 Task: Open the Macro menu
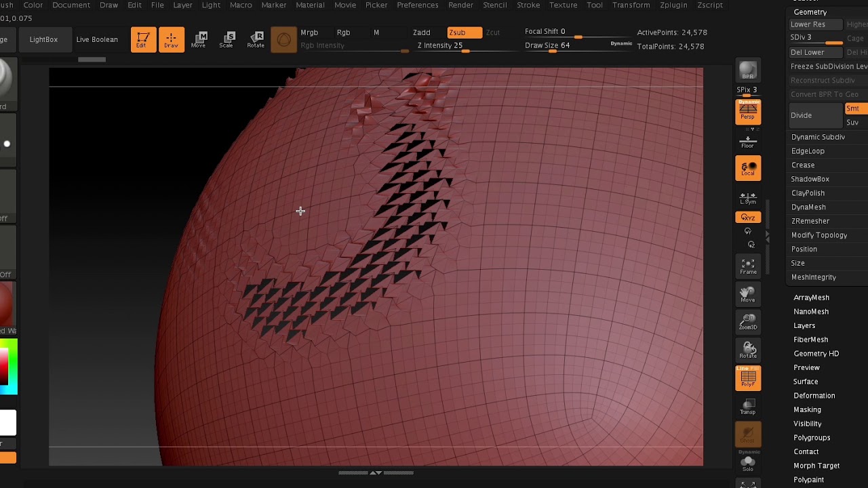coord(241,5)
